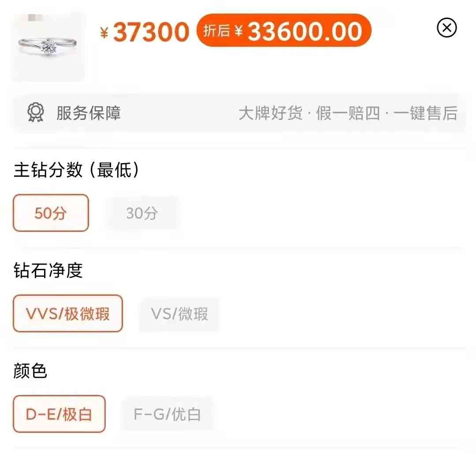476x454 pixels.
Task: Click the yen symbol before 37300
Action: pyautogui.click(x=104, y=33)
